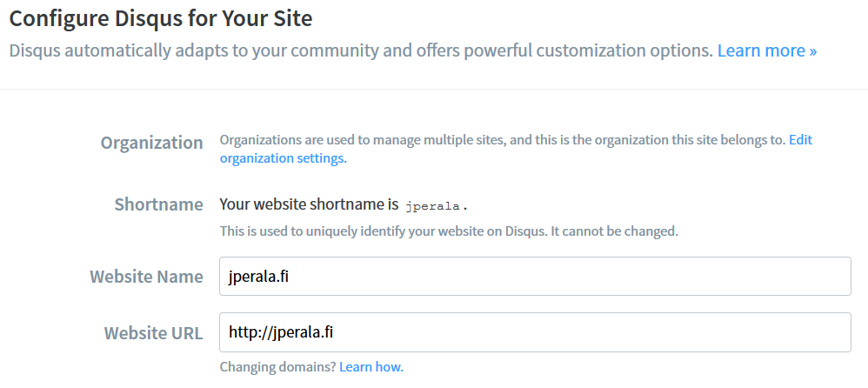Focus the Website URL input field
868x388 pixels.
tap(535, 332)
